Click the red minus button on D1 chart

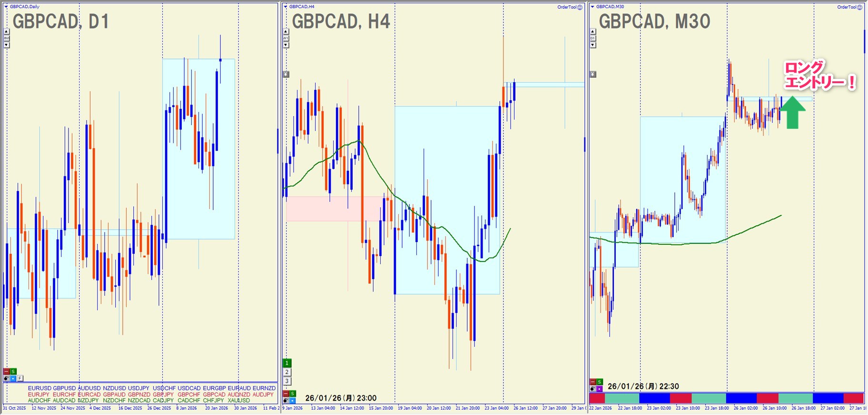[6, 371]
